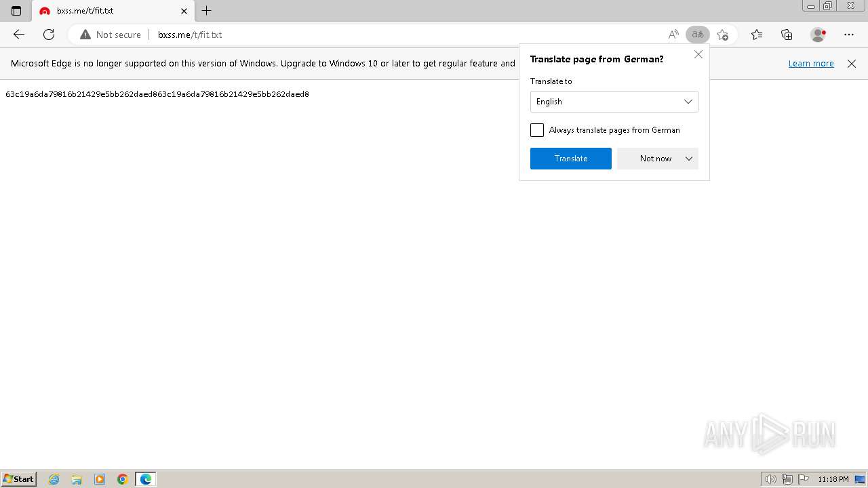The width and height of the screenshot is (868, 488).
Task: Launch Google Chrome from taskbar
Action: (123, 479)
